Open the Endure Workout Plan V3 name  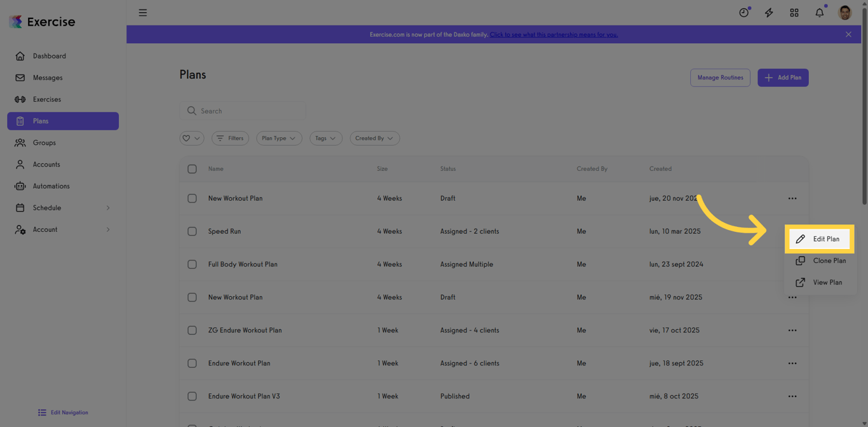coord(244,396)
